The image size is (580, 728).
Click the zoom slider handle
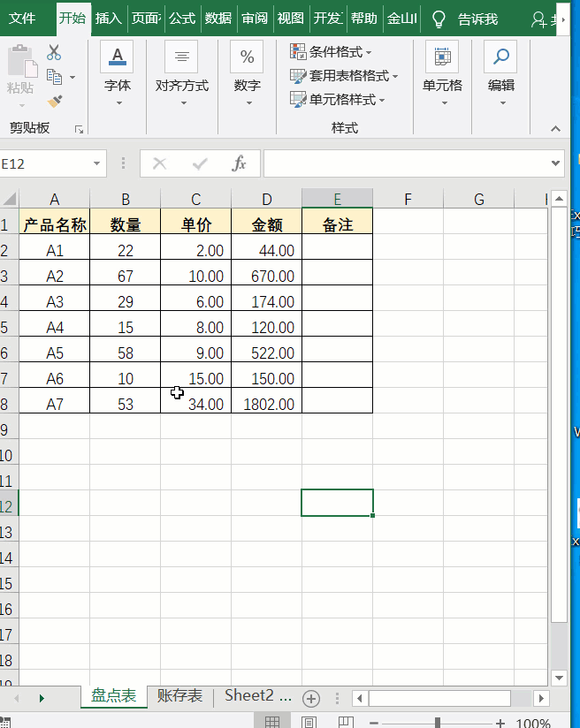pos(438,723)
